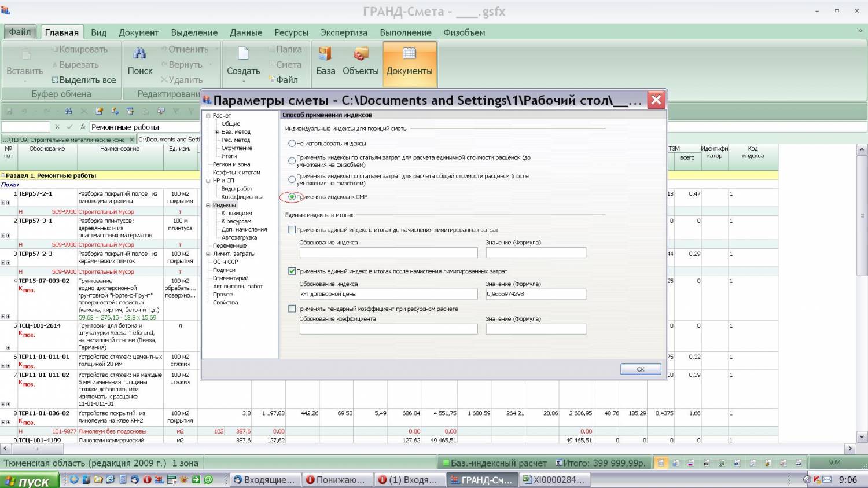Check the тендерный коэффициент checkbox
The height and width of the screenshot is (488, 868).
coord(292,309)
